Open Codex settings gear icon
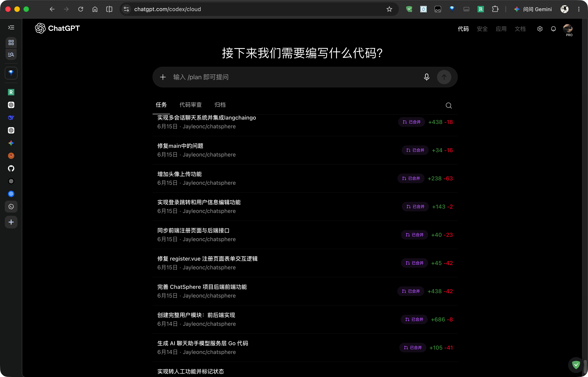The image size is (588, 377). tap(540, 29)
